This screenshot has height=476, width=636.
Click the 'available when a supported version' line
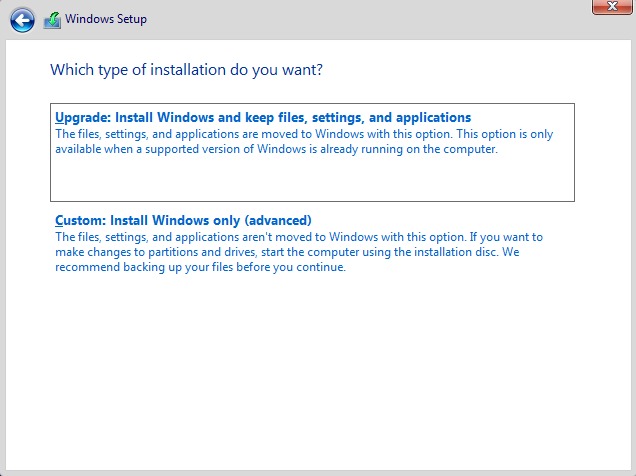pyautogui.click(x=276, y=149)
